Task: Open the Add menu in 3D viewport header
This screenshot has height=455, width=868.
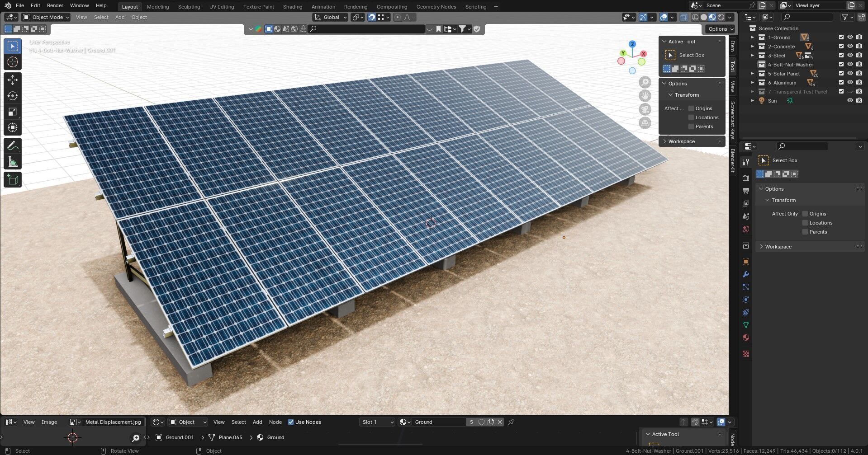Action: [120, 17]
